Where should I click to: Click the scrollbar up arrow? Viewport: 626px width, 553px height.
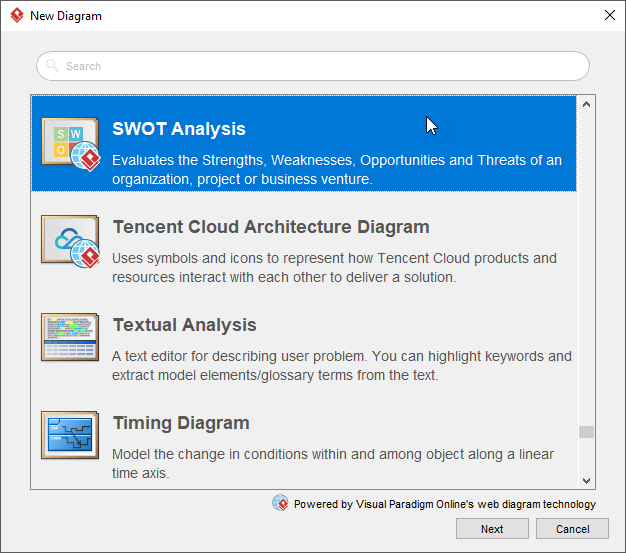[587, 104]
